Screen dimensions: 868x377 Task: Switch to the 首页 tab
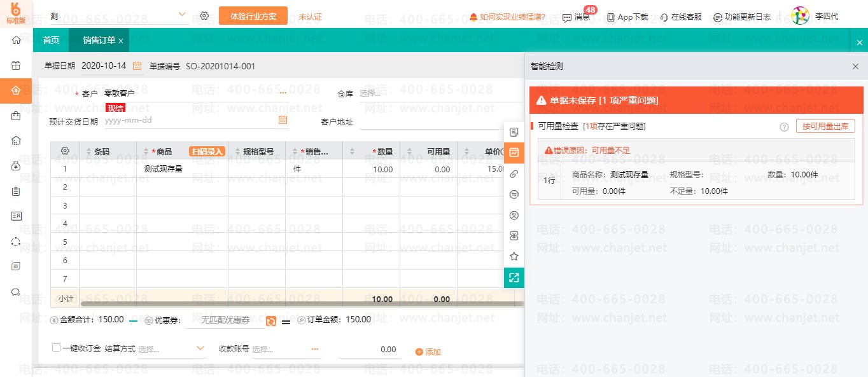51,40
